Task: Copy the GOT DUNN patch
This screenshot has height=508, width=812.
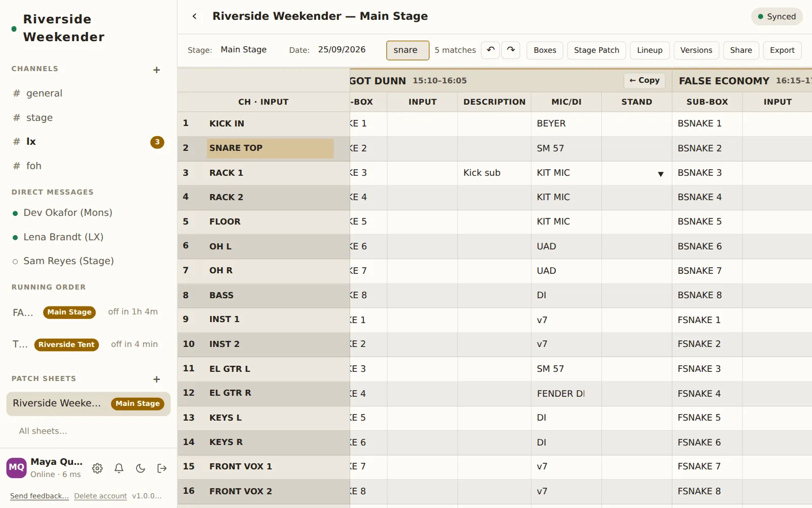Action: point(645,80)
